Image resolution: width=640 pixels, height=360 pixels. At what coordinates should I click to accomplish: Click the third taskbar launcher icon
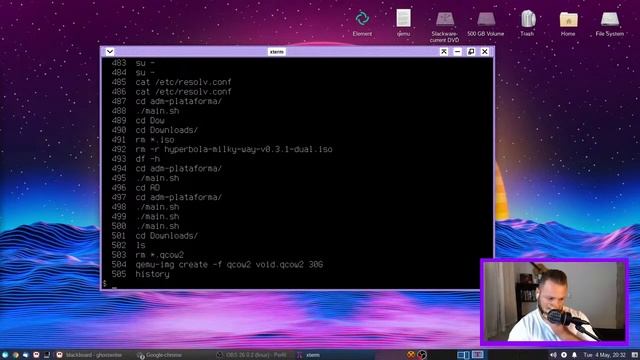[25, 355]
